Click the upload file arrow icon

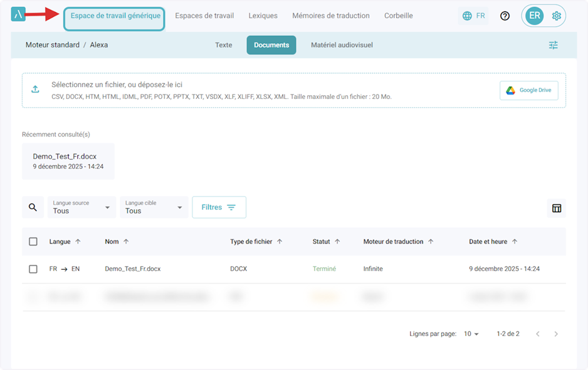click(x=36, y=90)
